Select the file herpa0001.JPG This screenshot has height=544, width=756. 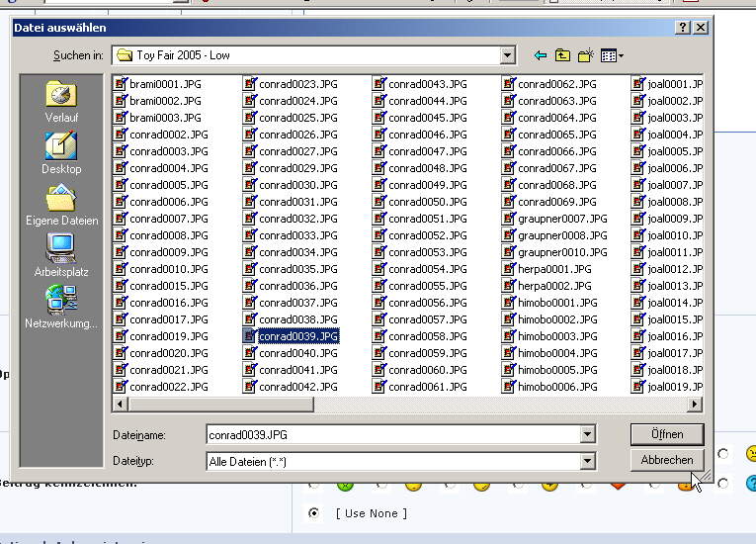[553, 269]
